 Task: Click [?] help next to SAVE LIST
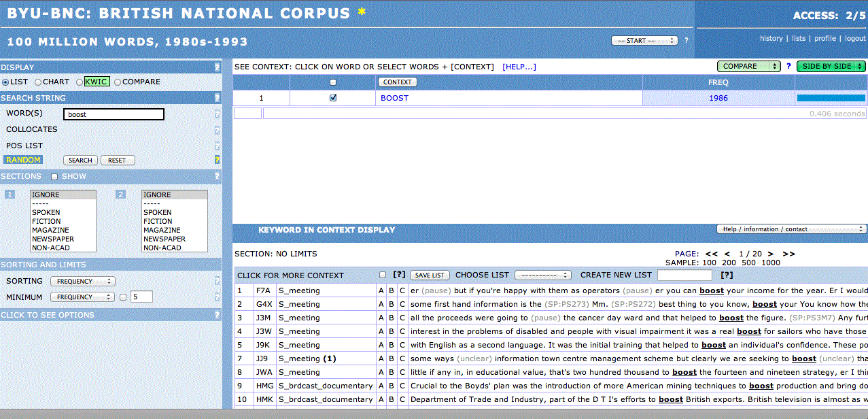click(399, 275)
